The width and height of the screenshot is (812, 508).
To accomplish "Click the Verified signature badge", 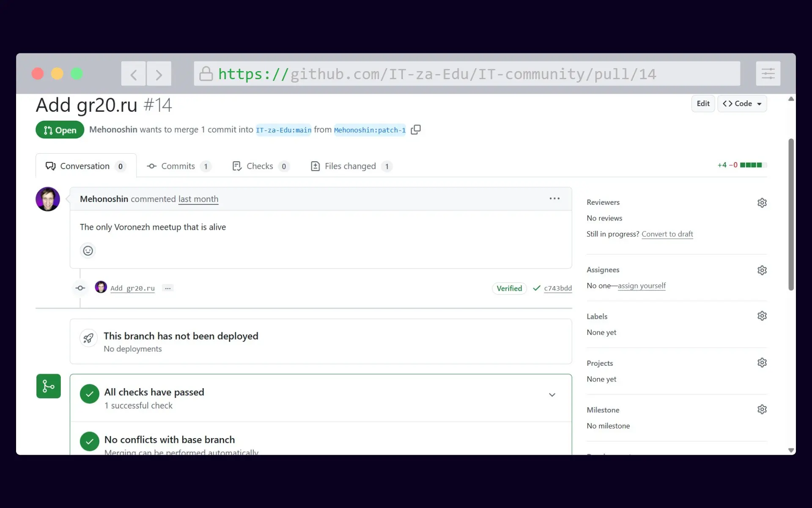I will click(x=509, y=288).
